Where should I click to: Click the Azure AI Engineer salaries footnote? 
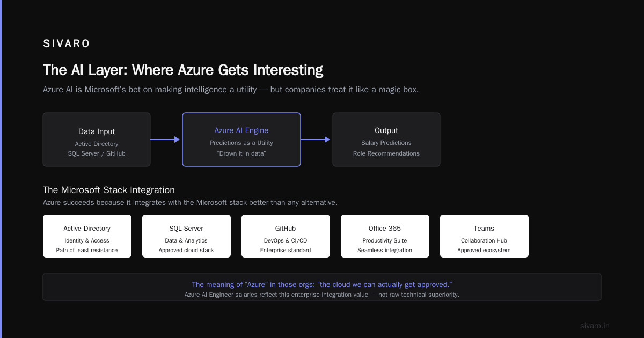coord(322,295)
